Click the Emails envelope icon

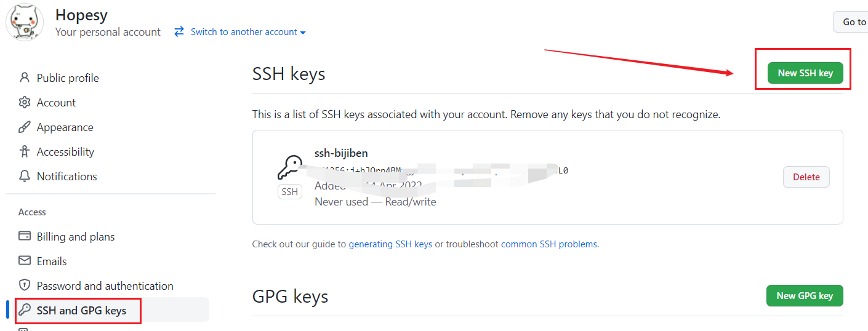tap(25, 261)
